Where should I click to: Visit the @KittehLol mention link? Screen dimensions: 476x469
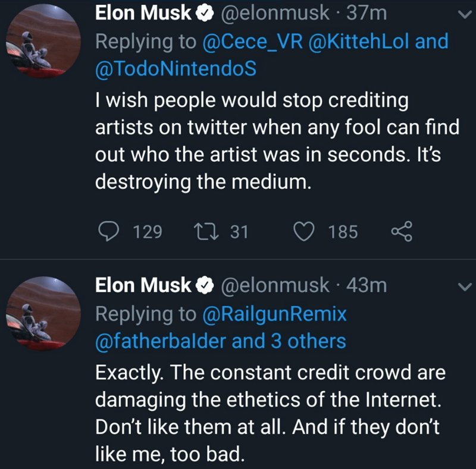pos(359,41)
